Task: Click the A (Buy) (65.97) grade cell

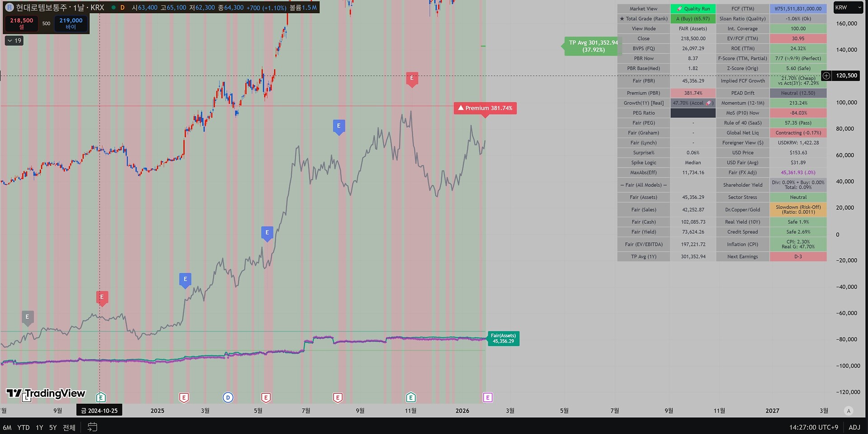Action: coord(693,19)
